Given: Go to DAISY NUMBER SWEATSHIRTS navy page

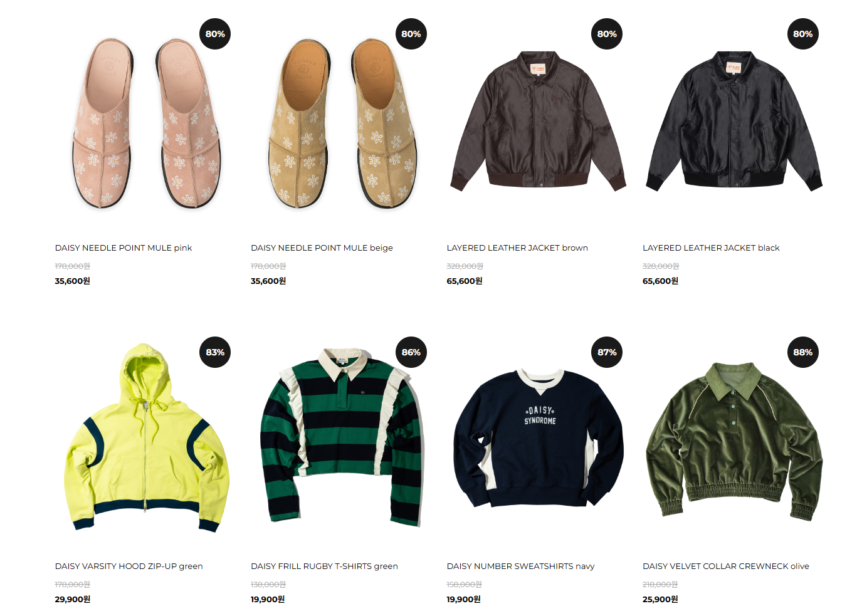Looking at the screenshot, I should (520, 566).
